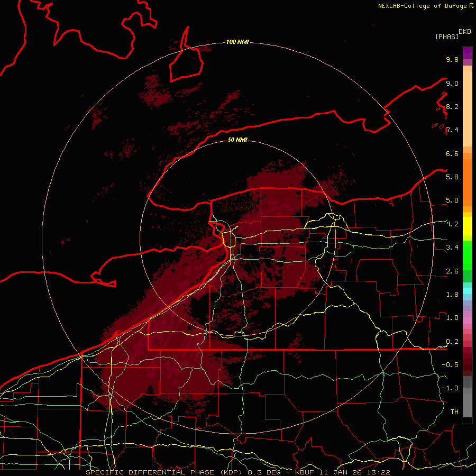Pick the yellow swatch beside the 4.2 value
This screenshot has height=476, width=476.
click(x=467, y=226)
